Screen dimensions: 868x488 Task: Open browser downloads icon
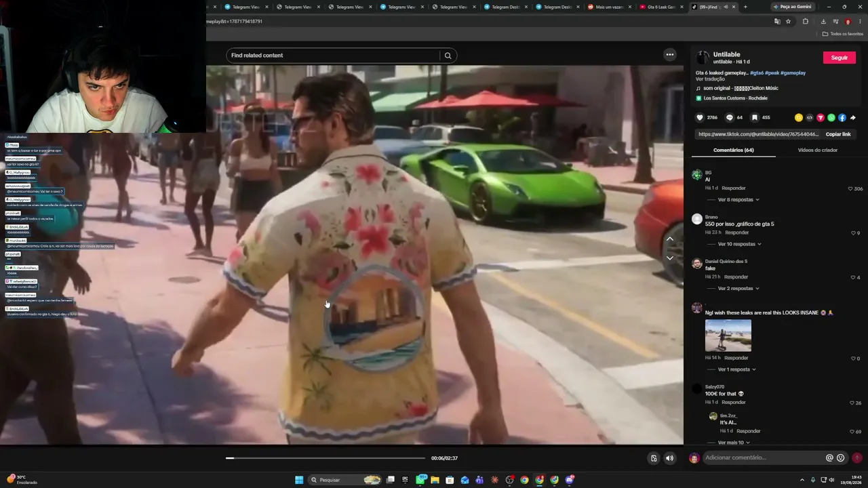[823, 21]
